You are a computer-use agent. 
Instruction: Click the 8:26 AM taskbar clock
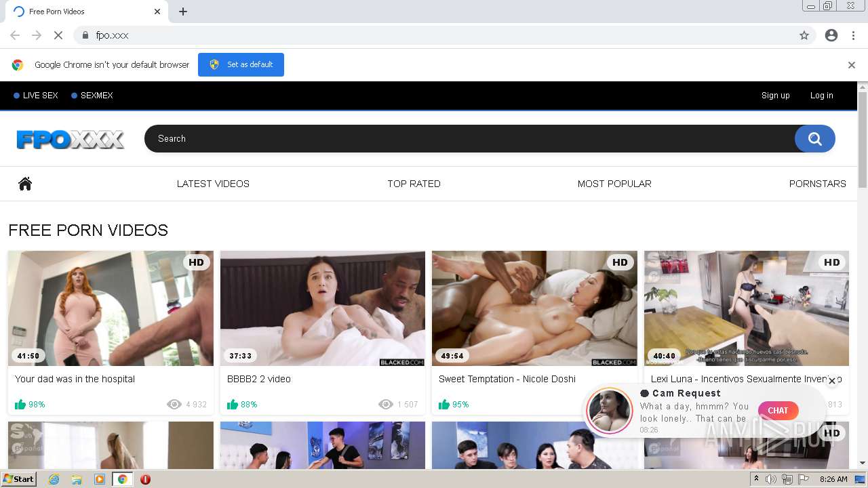point(833,479)
